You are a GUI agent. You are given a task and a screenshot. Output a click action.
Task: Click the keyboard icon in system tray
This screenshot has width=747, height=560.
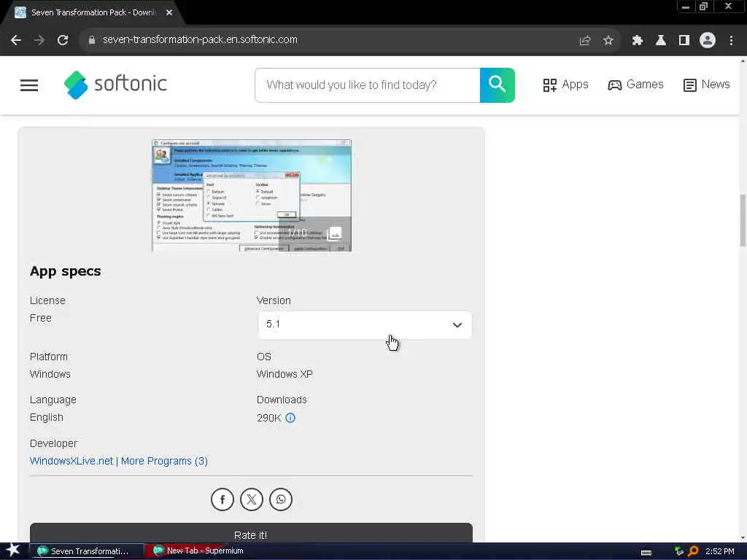[x=646, y=553]
